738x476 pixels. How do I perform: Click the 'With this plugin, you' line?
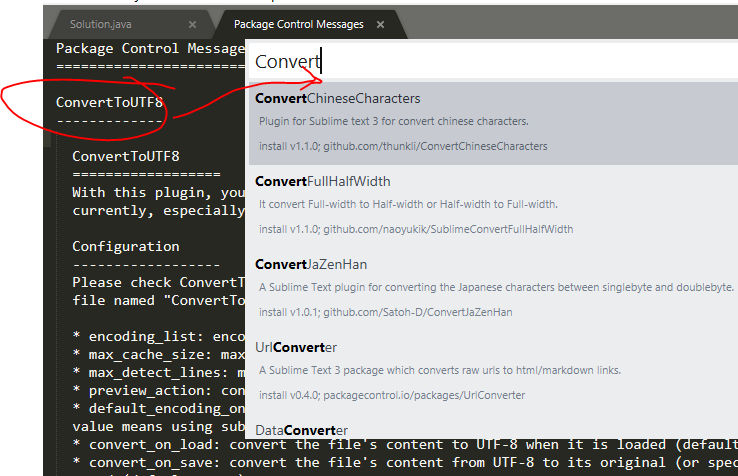tap(158, 193)
